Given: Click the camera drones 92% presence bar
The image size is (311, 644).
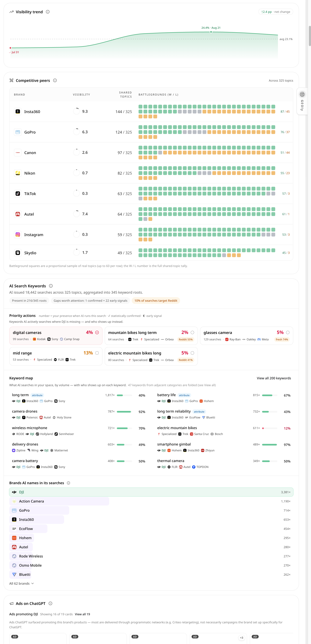Looking at the screenshot, I should point(124,412).
